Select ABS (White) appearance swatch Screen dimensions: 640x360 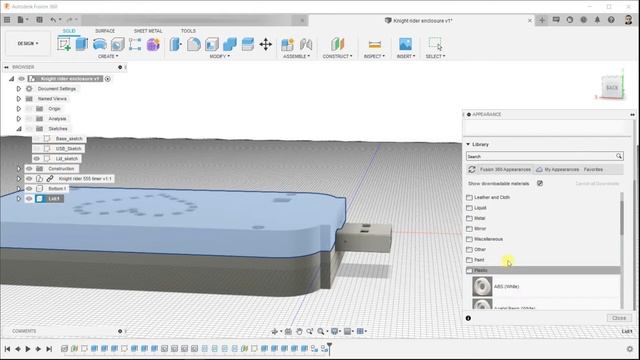coord(482,287)
